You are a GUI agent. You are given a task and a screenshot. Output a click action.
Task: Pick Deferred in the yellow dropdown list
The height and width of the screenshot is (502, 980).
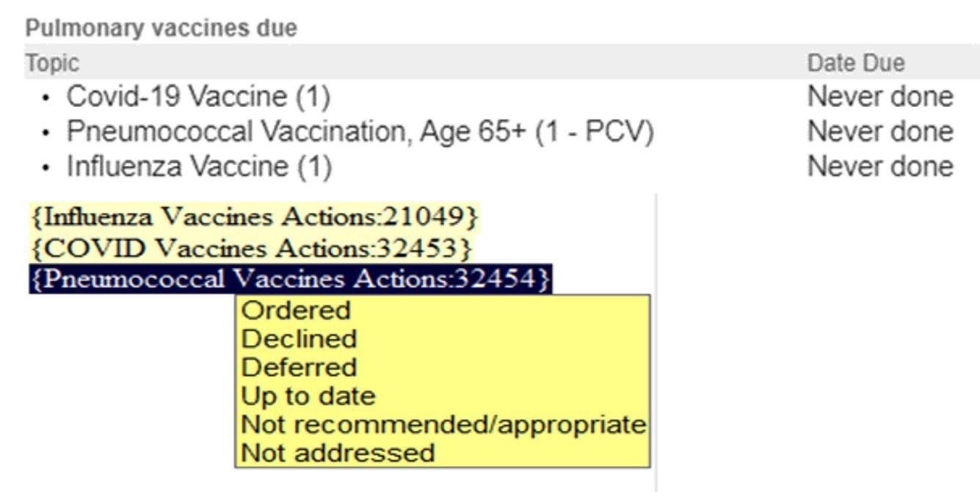click(x=299, y=367)
